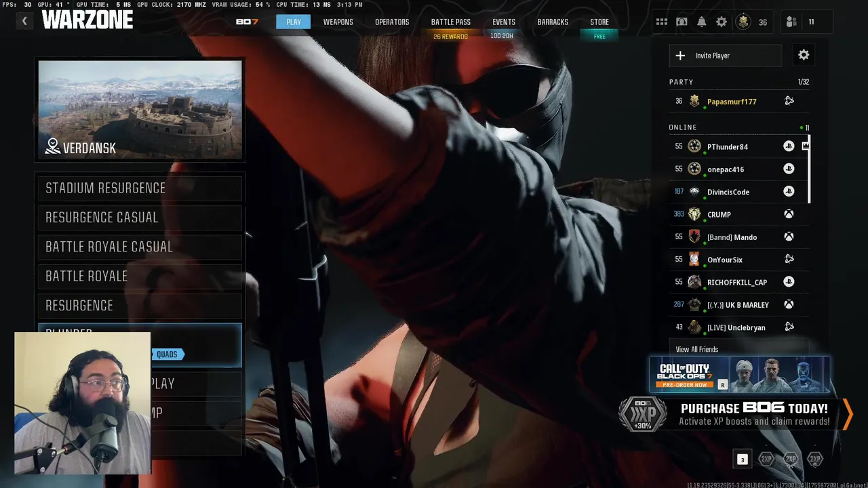Click the Invite Player button
Viewport: 868px width, 488px height.
coord(725,56)
